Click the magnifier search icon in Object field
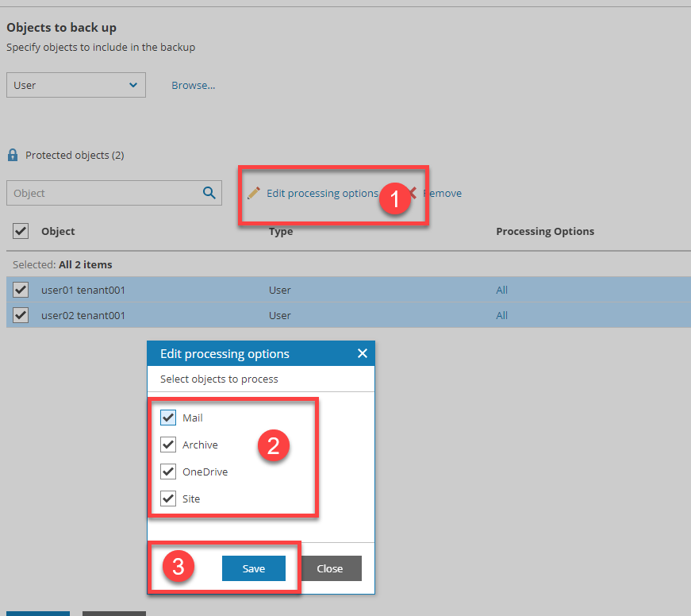This screenshot has width=691, height=616. tap(209, 193)
